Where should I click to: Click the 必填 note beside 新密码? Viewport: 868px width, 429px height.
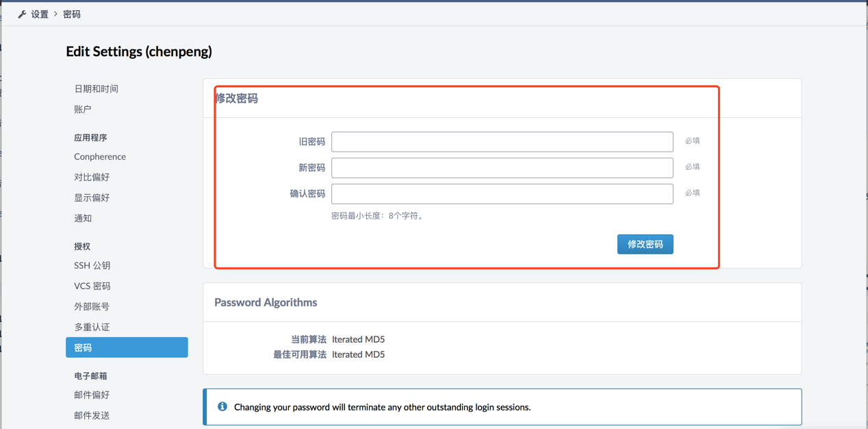(692, 167)
